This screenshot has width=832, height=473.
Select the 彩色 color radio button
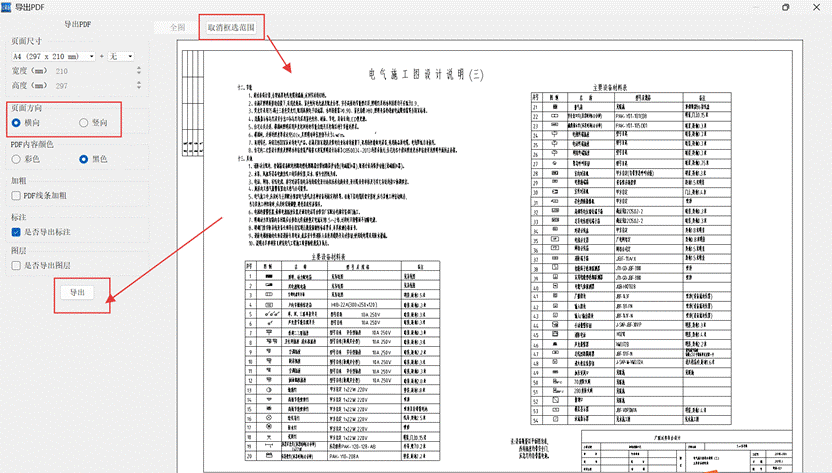[x=16, y=159]
